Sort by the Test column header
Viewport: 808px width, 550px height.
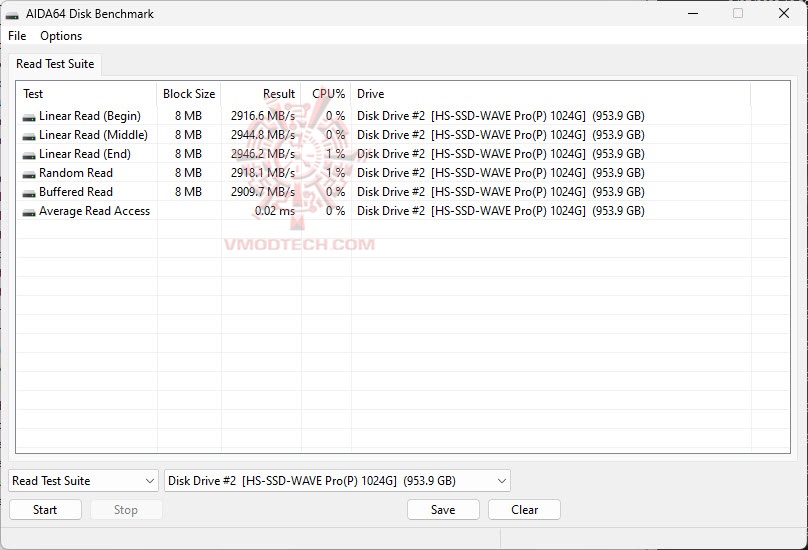point(87,94)
